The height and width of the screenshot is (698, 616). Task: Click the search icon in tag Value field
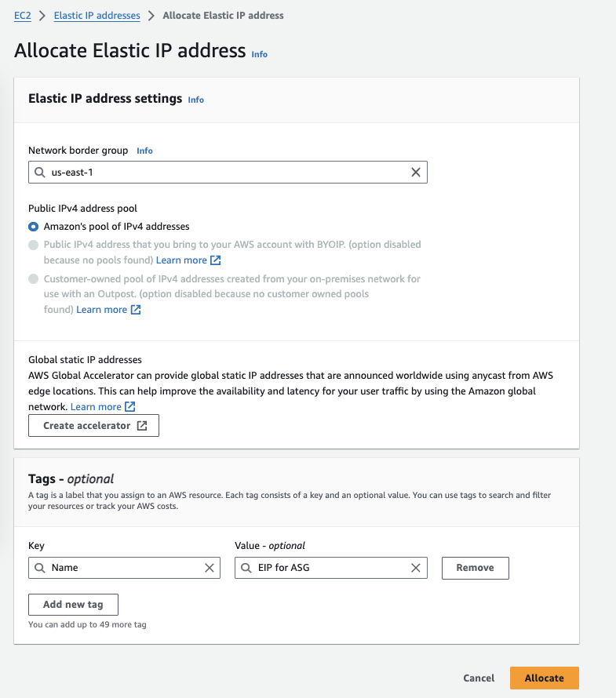[x=246, y=568]
